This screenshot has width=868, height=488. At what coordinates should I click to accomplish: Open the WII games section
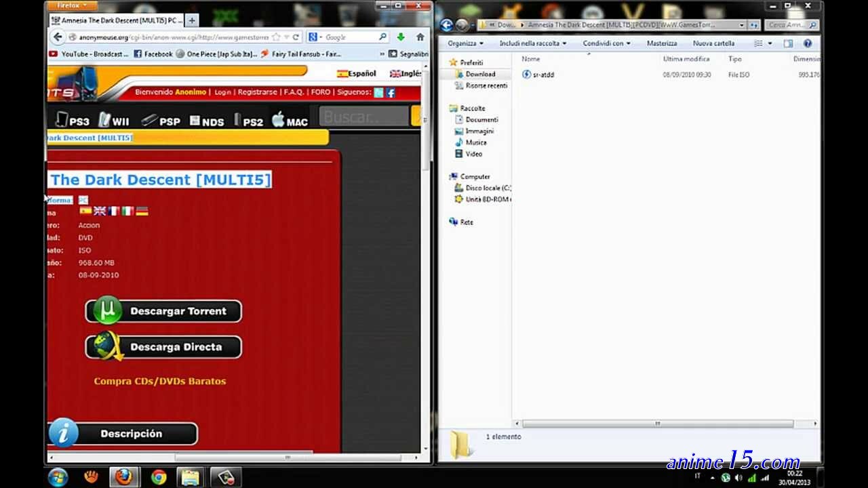[114, 121]
